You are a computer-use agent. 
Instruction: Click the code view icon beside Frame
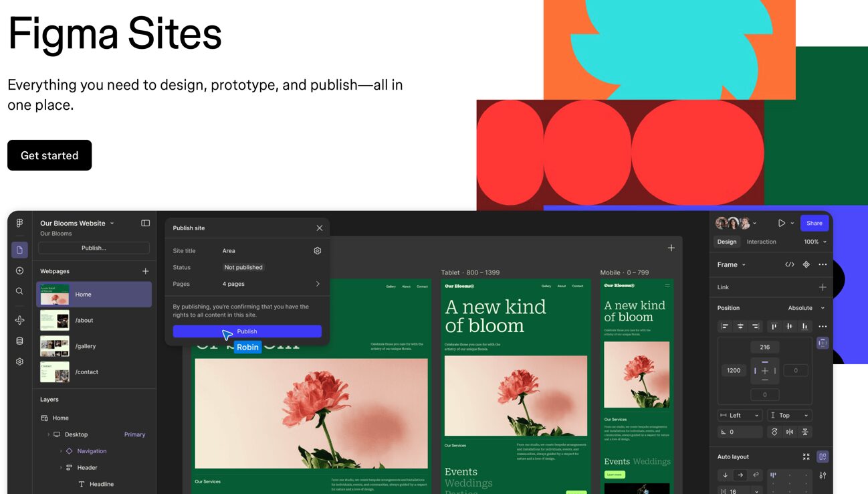[790, 264]
